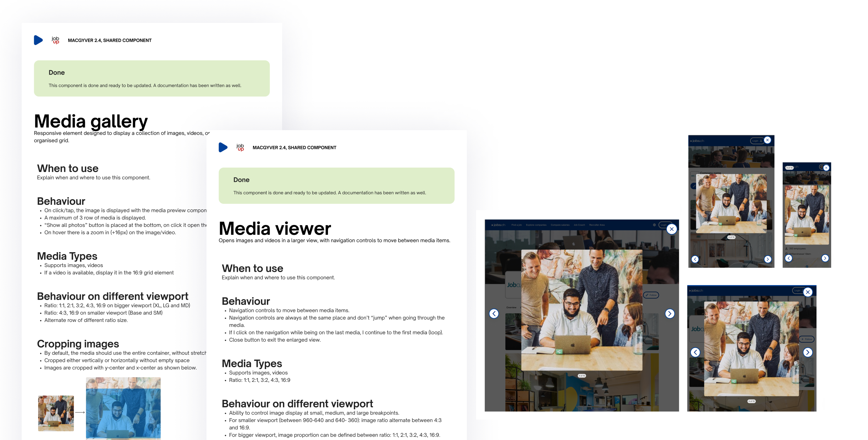Close the tall portrait tablet mockup viewer
The width and height of the screenshot is (868, 440).
pos(767,140)
